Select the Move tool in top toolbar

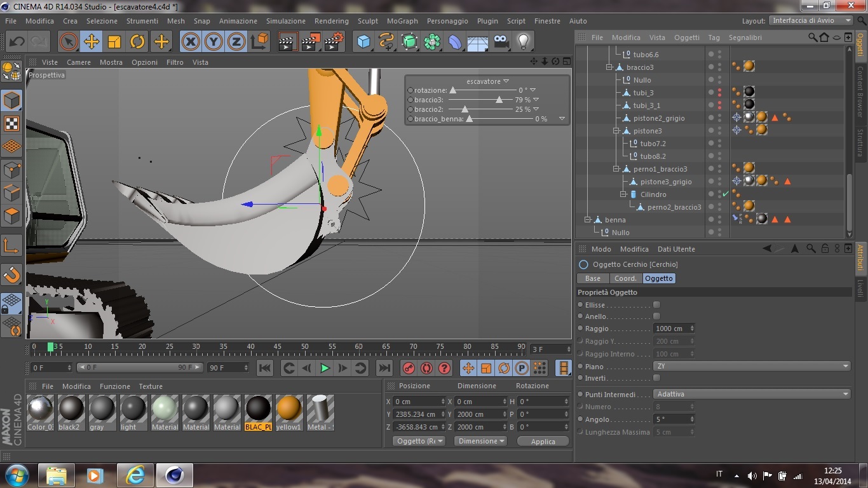92,42
